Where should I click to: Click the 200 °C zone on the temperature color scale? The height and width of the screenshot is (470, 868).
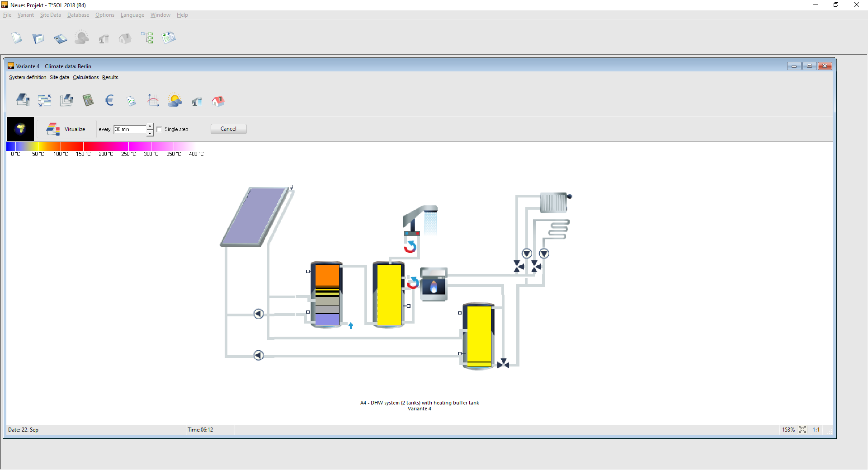(x=105, y=146)
